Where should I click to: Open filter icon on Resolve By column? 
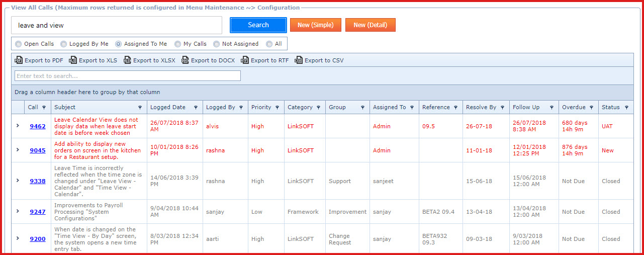point(502,108)
